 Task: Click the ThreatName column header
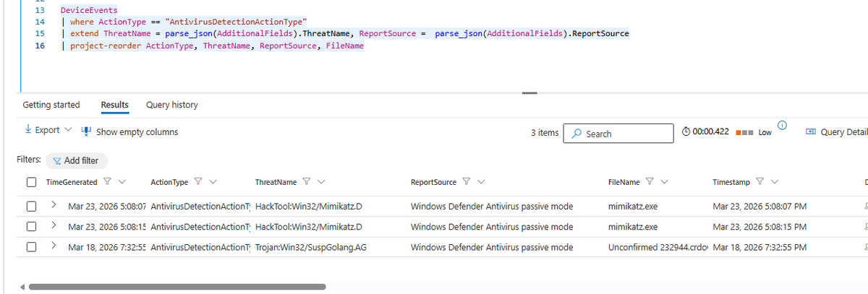(x=276, y=182)
